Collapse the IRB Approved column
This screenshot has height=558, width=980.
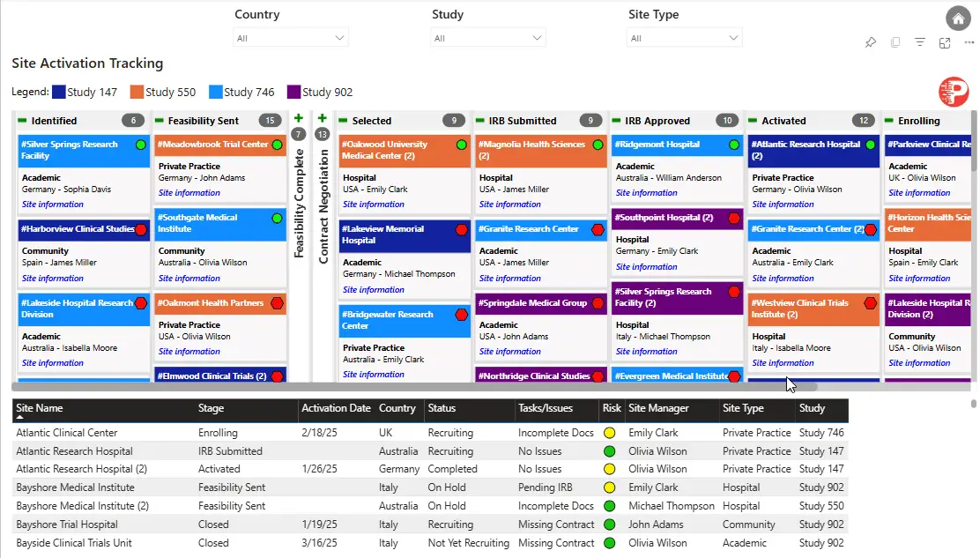(x=616, y=121)
